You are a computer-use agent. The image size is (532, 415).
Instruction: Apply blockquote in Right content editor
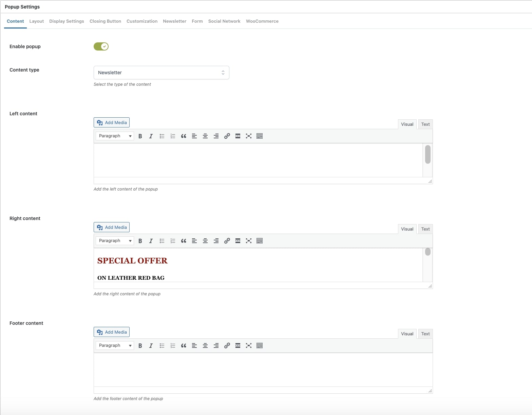point(184,241)
